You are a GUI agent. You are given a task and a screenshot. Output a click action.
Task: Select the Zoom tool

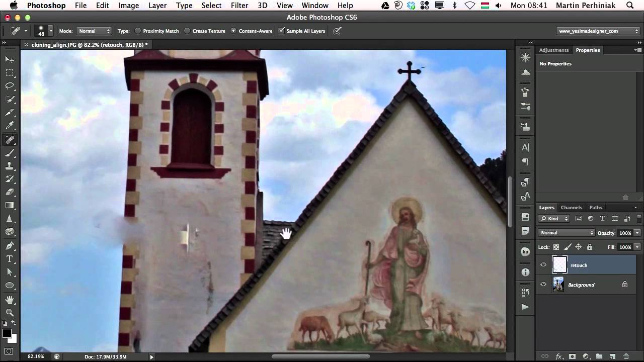(10, 312)
